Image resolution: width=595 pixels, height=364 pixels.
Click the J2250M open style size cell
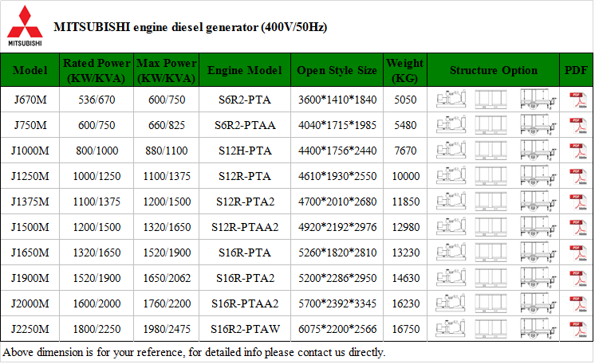click(337, 329)
